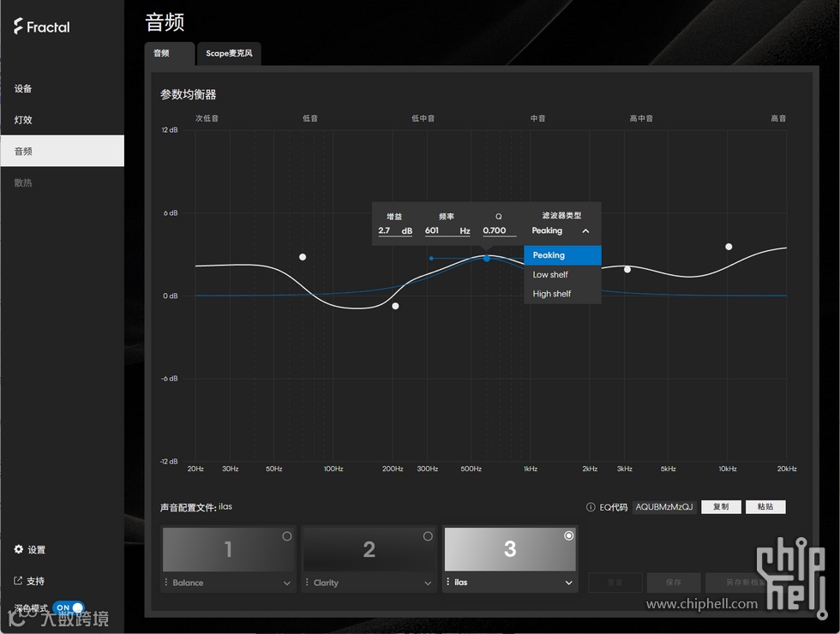This screenshot has width=840, height=634.
Task: Click the blue Q width handle
Action: tap(431, 259)
